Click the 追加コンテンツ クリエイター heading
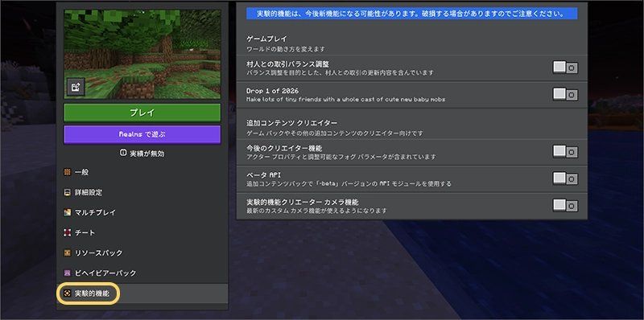 (x=291, y=123)
